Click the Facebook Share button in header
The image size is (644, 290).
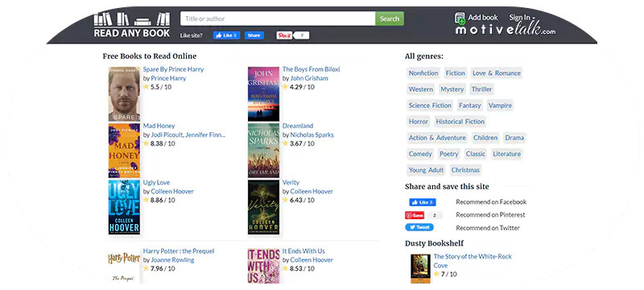pyautogui.click(x=254, y=35)
